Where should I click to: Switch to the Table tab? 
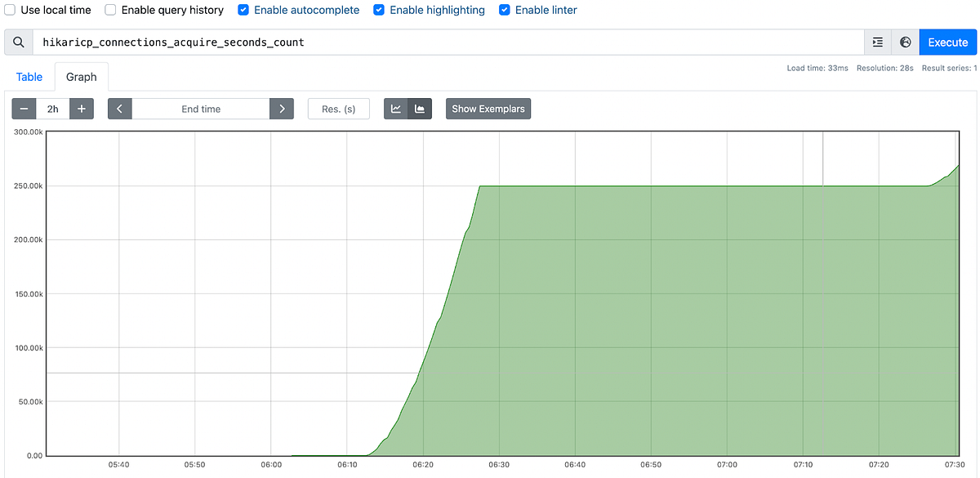click(29, 76)
